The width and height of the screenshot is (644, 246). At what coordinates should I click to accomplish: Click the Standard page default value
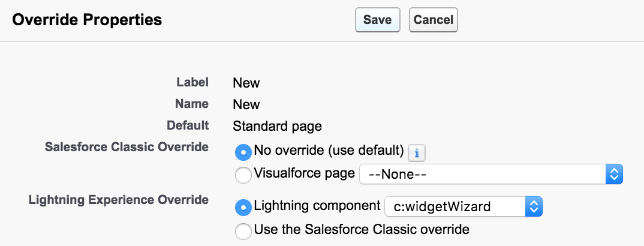tap(277, 126)
